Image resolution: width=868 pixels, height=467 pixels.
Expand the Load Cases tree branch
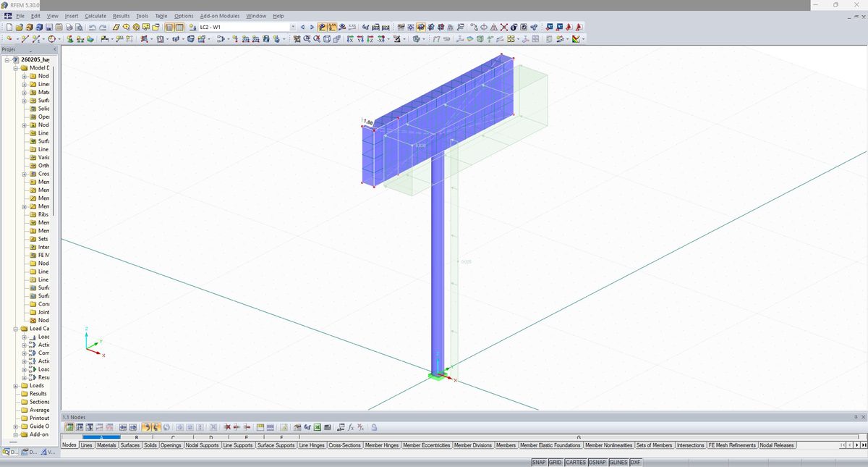pos(15,328)
